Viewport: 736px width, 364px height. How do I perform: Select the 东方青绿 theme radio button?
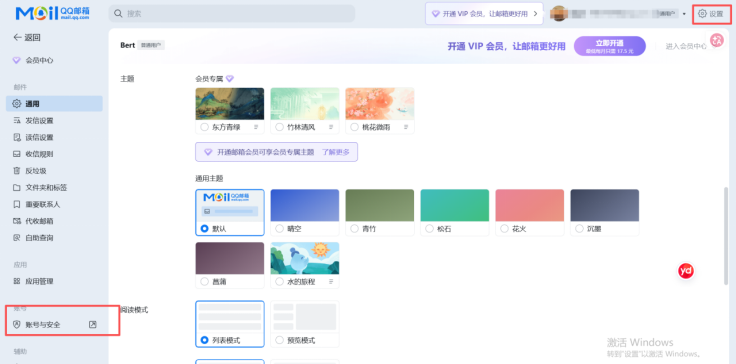pos(204,127)
